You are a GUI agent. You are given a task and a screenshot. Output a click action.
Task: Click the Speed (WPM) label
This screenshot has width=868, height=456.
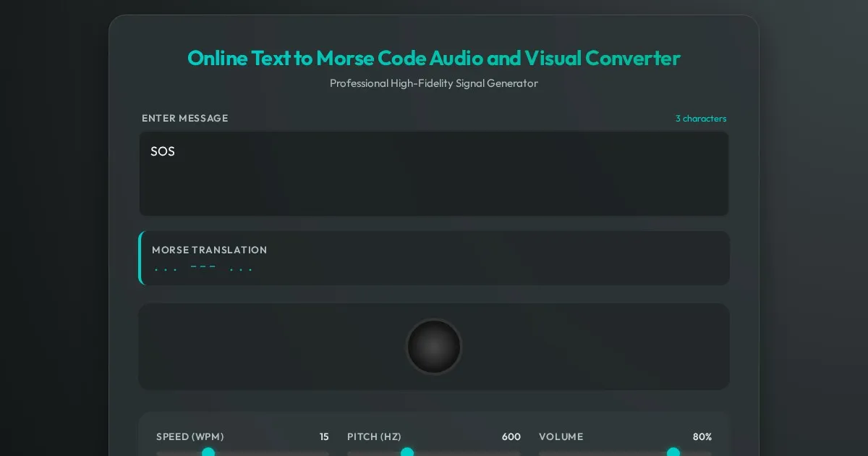(190, 436)
